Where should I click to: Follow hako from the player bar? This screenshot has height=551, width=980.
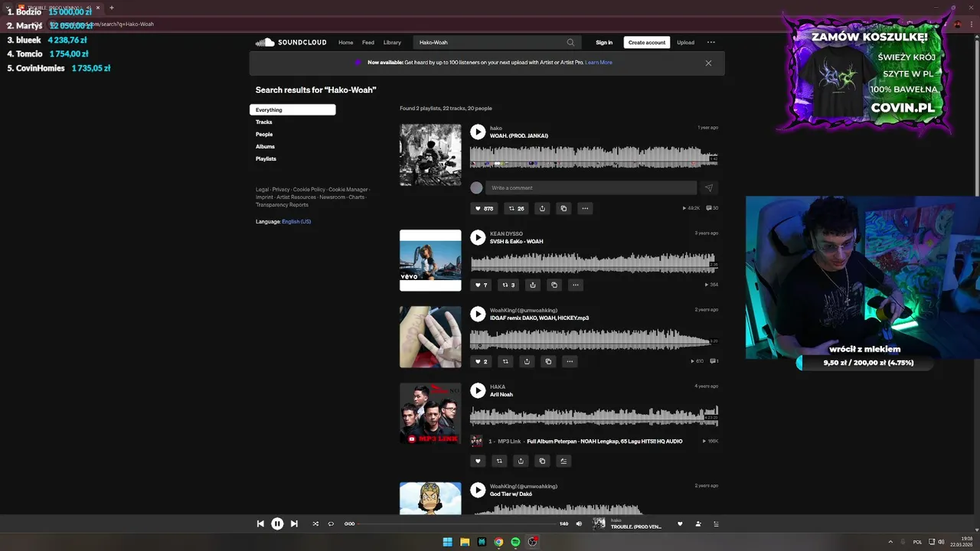tap(698, 524)
